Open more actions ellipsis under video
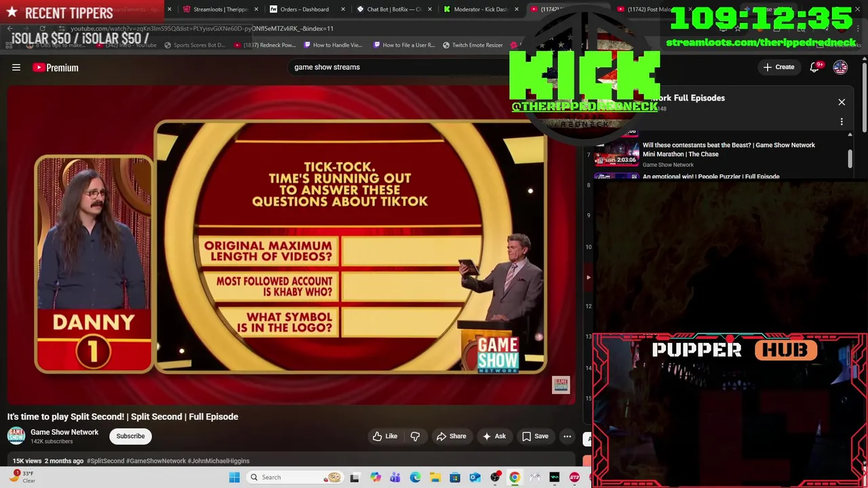Viewport: 868px width, 488px height. point(567,436)
